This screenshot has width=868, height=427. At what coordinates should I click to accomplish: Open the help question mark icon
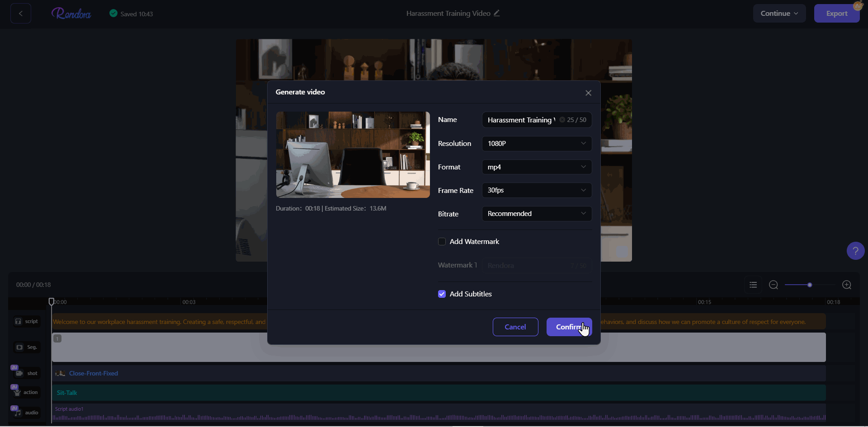pos(855,251)
